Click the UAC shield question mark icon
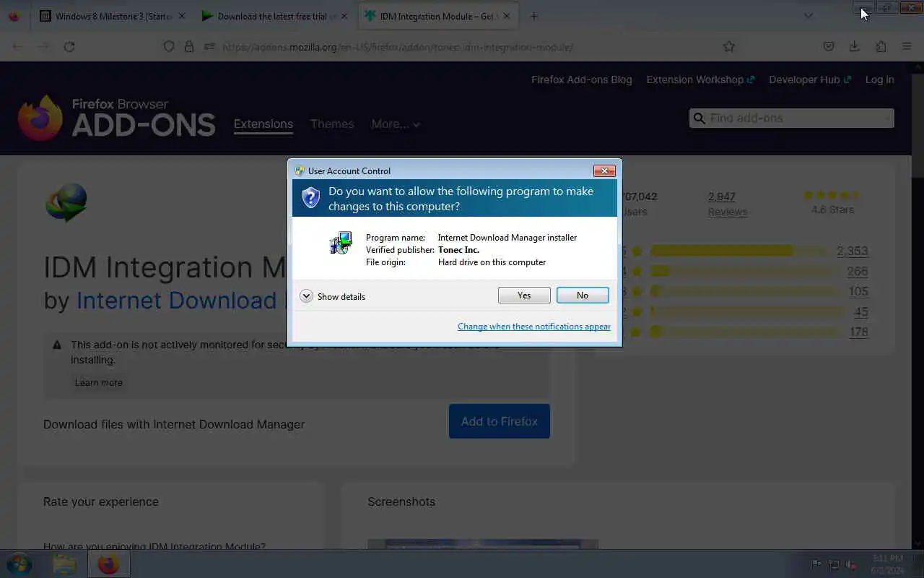This screenshot has width=924, height=578. [x=310, y=198]
